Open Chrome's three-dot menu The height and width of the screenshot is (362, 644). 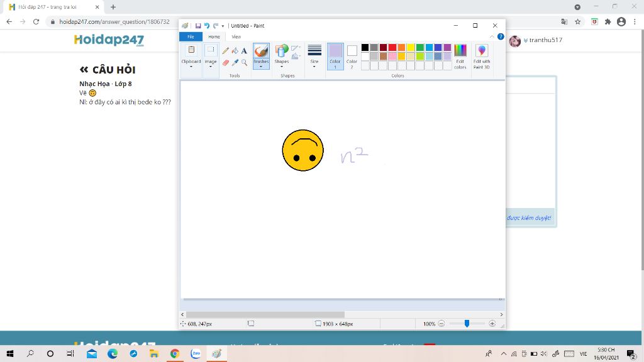coord(635,22)
